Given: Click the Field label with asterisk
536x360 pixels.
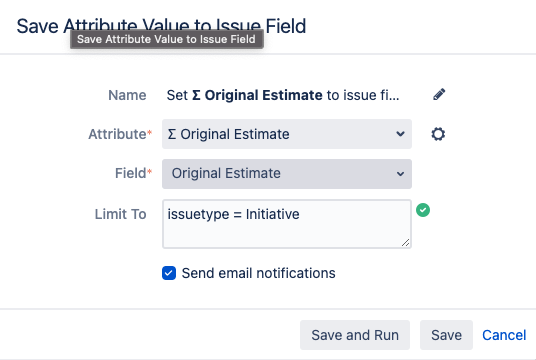Looking at the screenshot, I should (x=133, y=173).
